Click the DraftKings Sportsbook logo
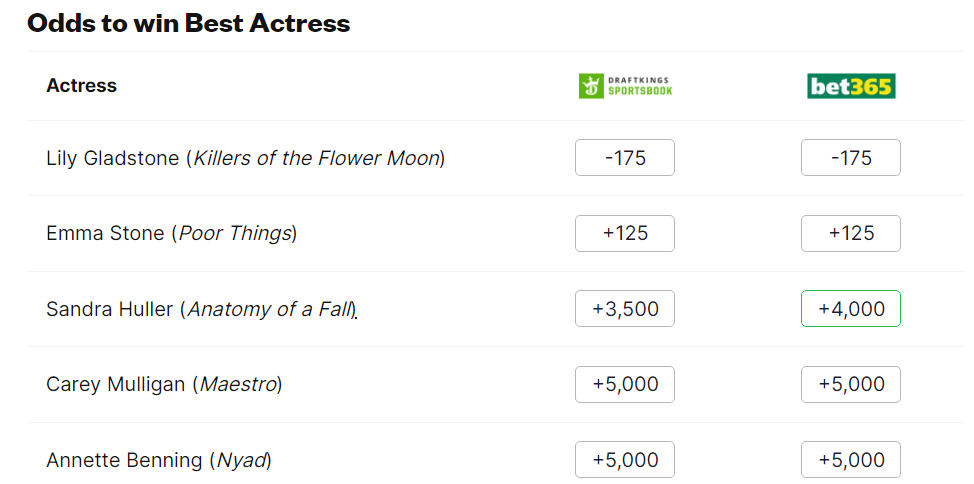Screen dimensions: 974x484 tap(625, 86)
